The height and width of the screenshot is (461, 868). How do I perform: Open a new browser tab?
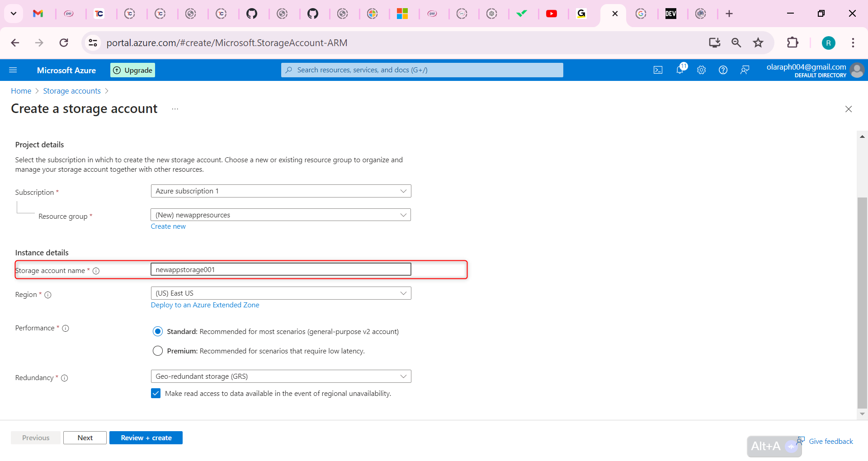pyautogui.click(x=729, y=14)
